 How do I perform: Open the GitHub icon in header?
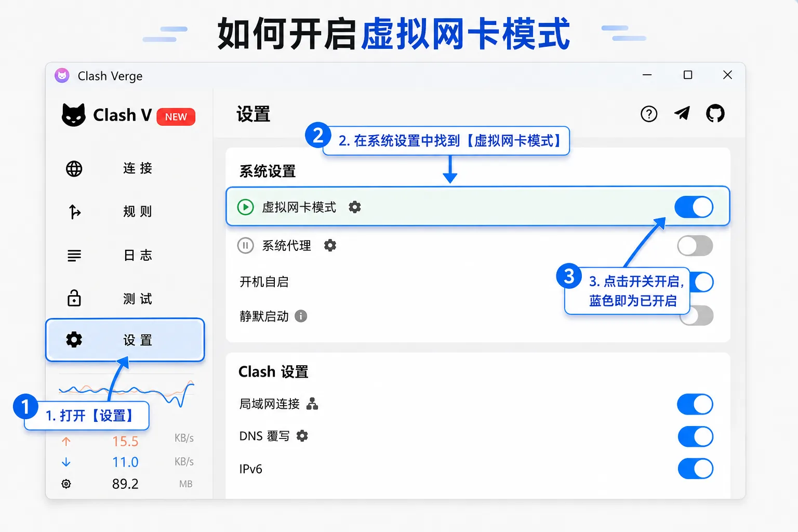715,113
